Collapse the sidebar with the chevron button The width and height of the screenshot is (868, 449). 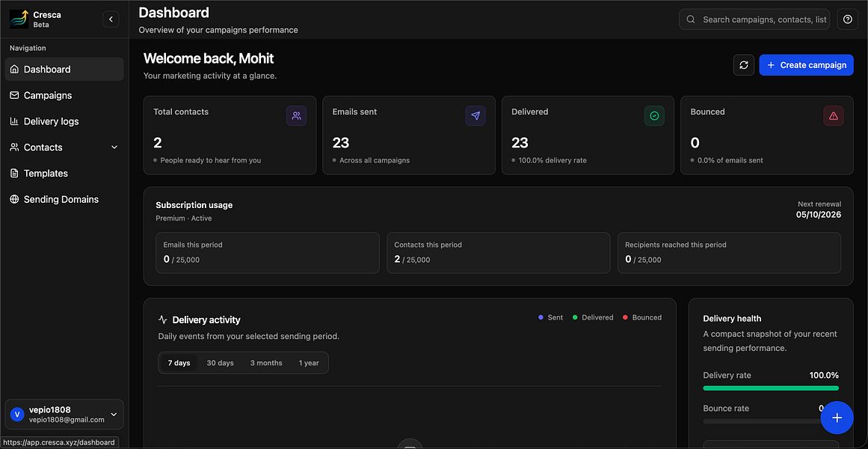tap(111, 19)
